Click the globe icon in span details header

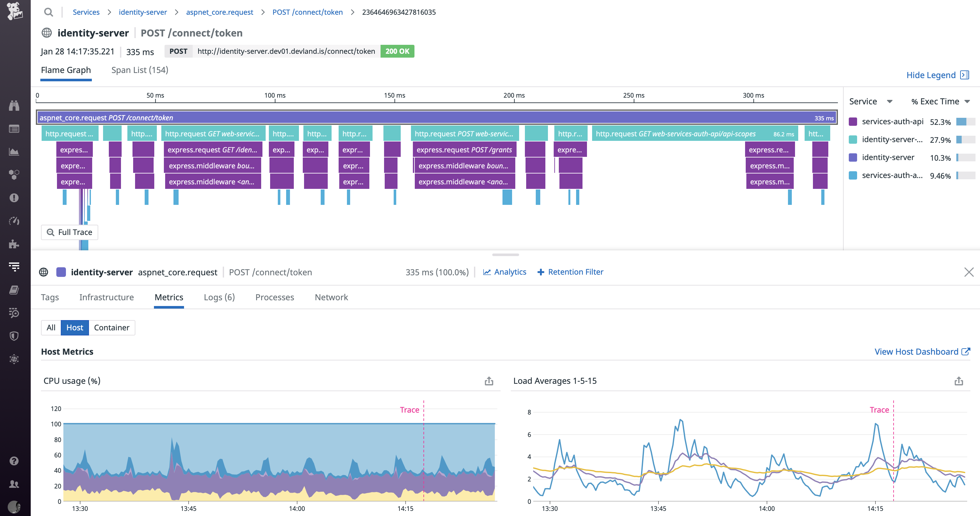pos(44,272)
